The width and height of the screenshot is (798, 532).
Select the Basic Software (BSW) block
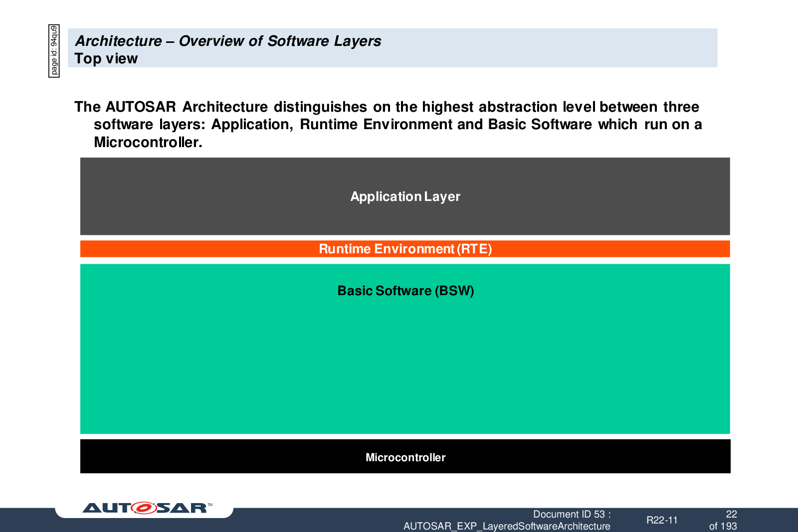405,349
